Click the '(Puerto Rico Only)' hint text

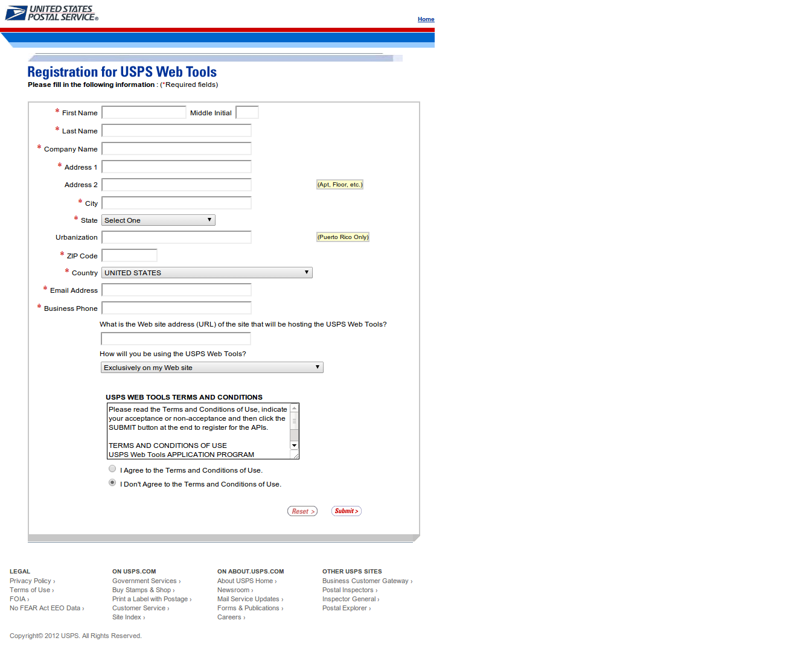(343, 237)
